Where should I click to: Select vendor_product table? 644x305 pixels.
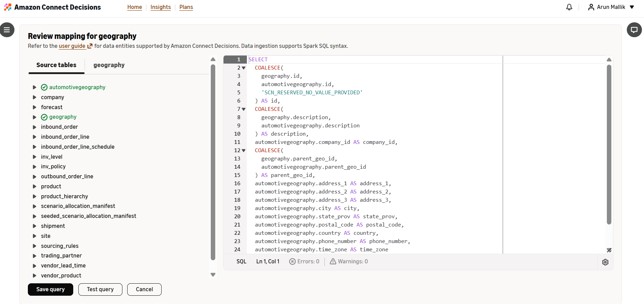tap(61, 276)
